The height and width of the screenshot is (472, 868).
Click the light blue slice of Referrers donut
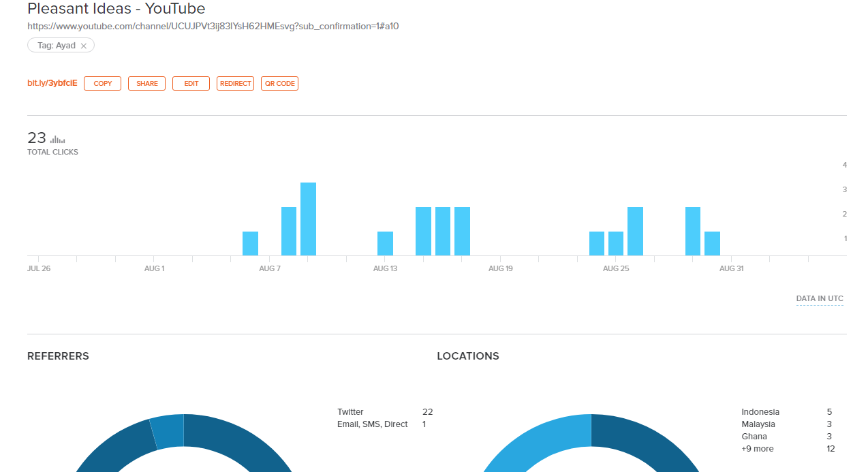click(168, 430)
